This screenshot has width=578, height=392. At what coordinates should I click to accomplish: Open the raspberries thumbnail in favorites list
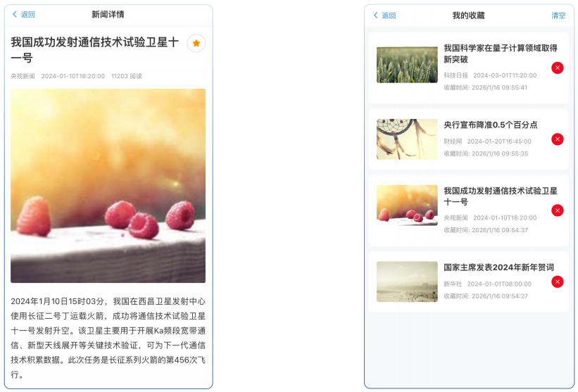pos(407,206)
